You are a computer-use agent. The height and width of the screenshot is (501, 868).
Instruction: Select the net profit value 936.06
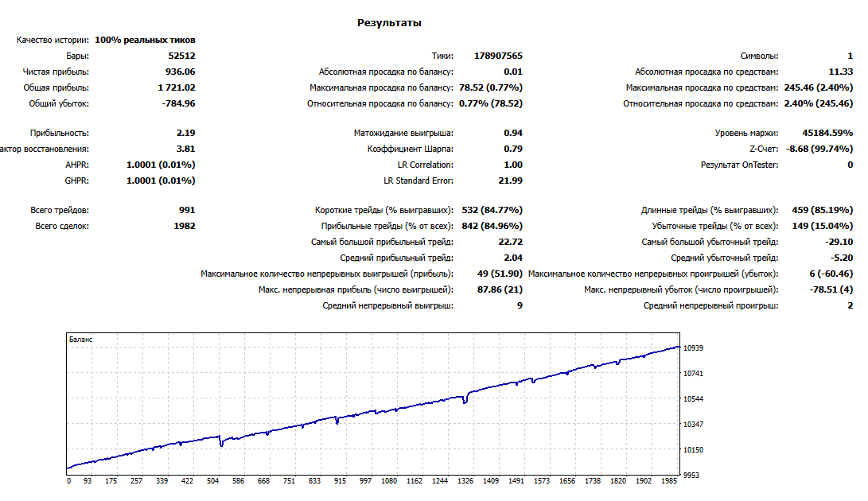(179, 72)
